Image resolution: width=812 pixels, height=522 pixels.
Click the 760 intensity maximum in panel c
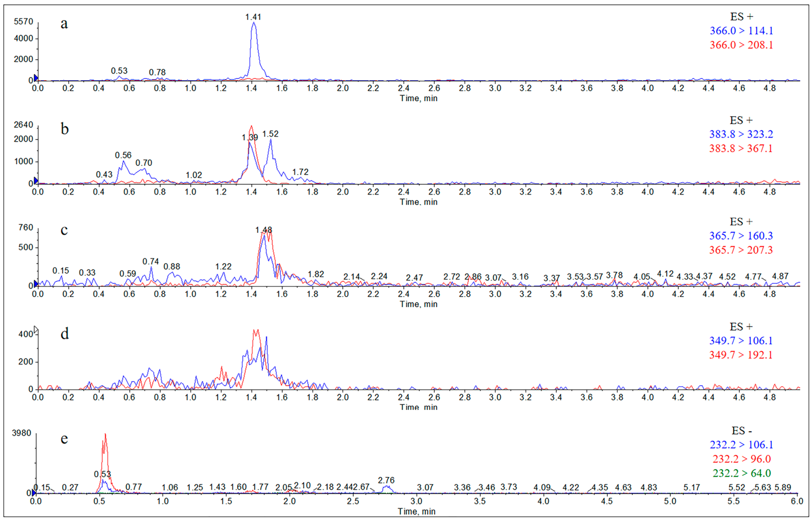click(26, 227)
